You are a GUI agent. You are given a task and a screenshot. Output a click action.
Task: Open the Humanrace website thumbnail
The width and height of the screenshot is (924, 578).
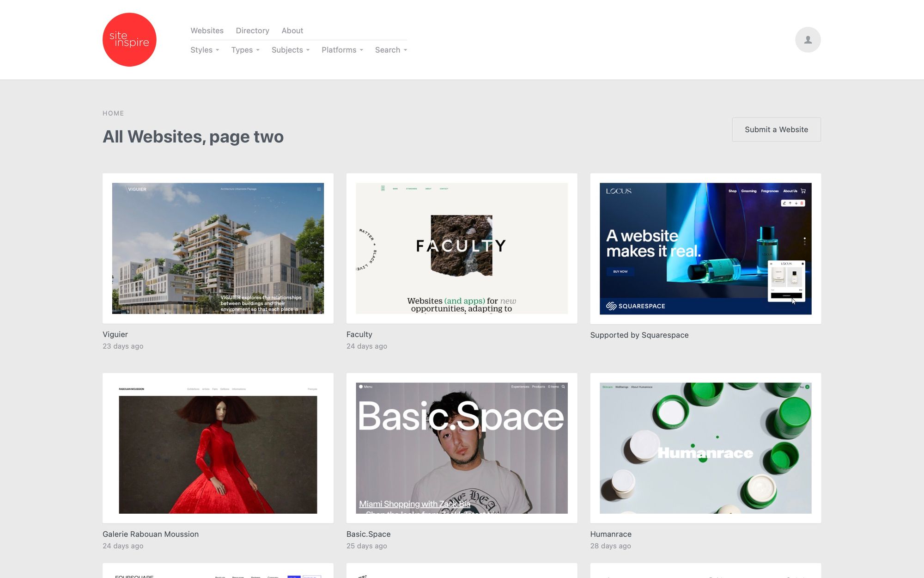tap(705, 448)
